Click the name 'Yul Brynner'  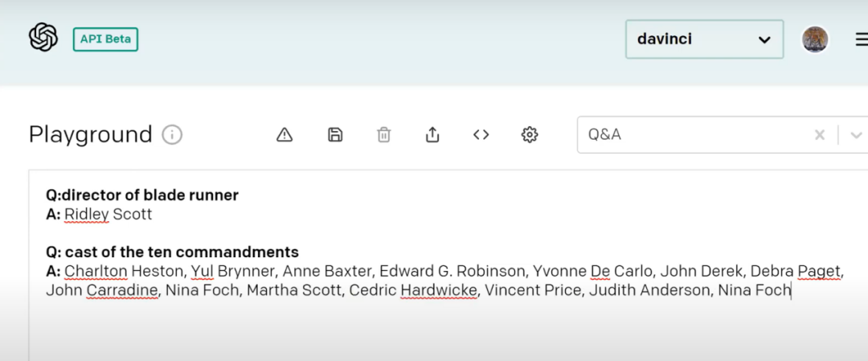pyautogui.click(x=233, y=271)
